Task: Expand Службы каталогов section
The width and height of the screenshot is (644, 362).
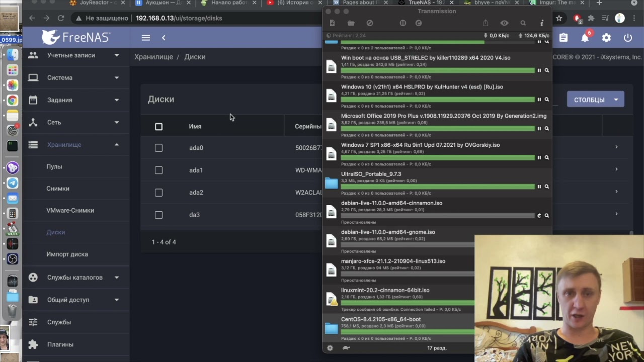Action: 75,278
